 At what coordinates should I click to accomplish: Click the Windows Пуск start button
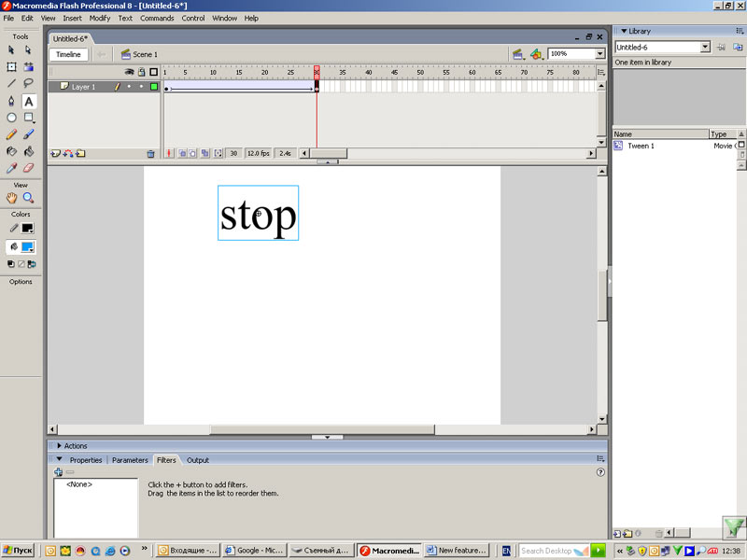[19, 551]
